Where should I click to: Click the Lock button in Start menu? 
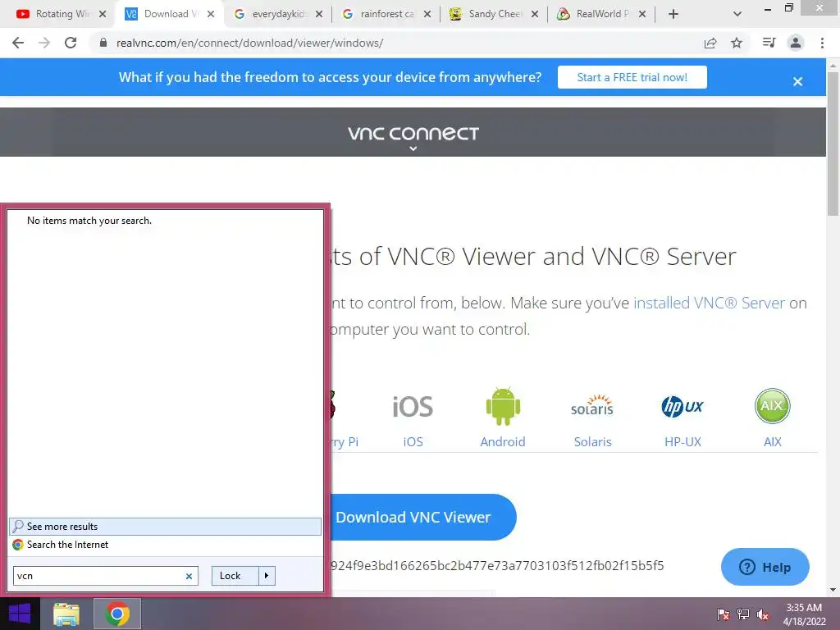point(235,576)
